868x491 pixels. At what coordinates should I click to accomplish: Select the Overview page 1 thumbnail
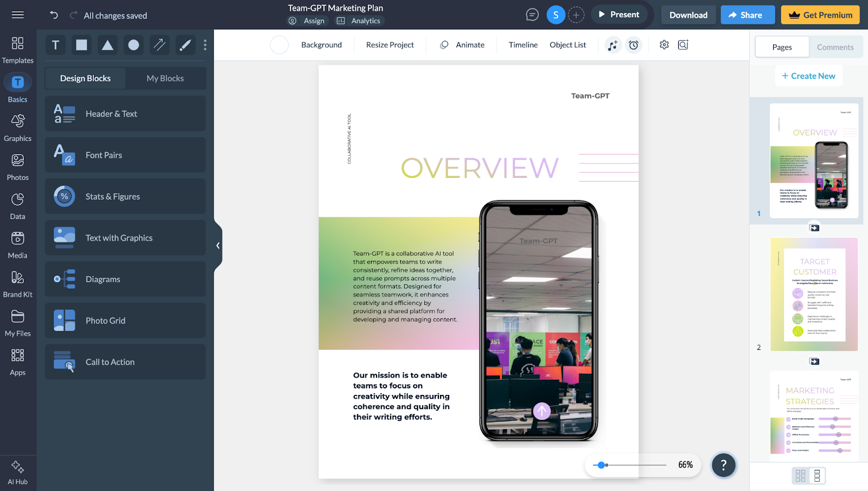point(814,161)
